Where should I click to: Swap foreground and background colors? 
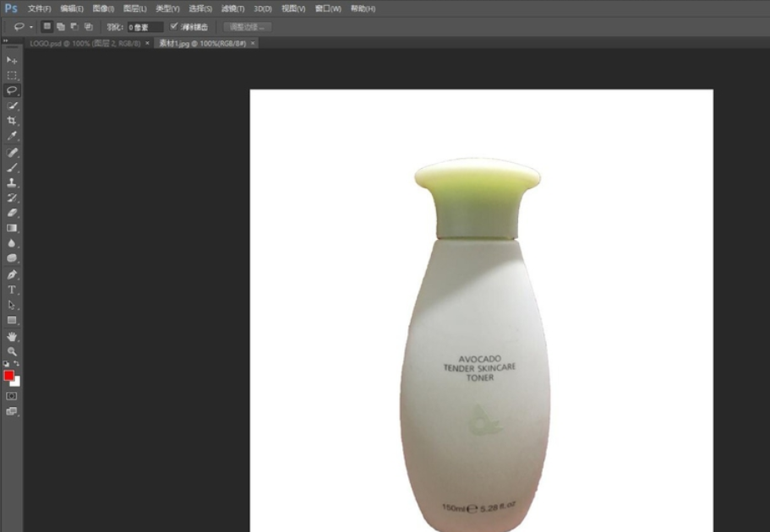[17, 364]
